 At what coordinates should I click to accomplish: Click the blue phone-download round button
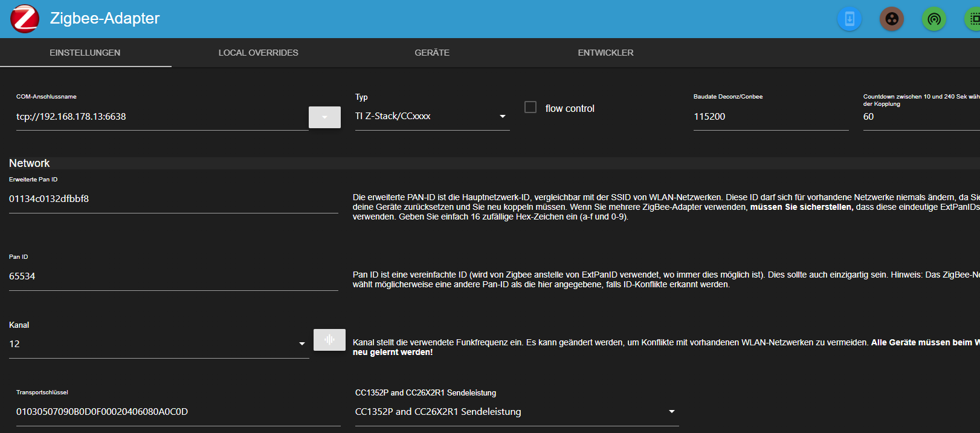pyautogui.click(x=849, y=19)
